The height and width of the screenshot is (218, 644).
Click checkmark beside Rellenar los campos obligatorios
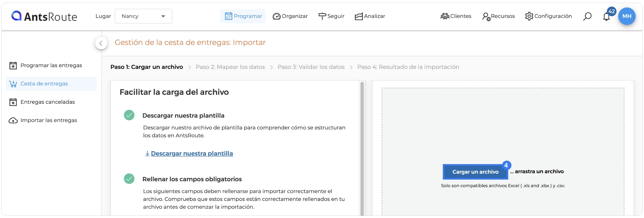(x=129, y=179)
